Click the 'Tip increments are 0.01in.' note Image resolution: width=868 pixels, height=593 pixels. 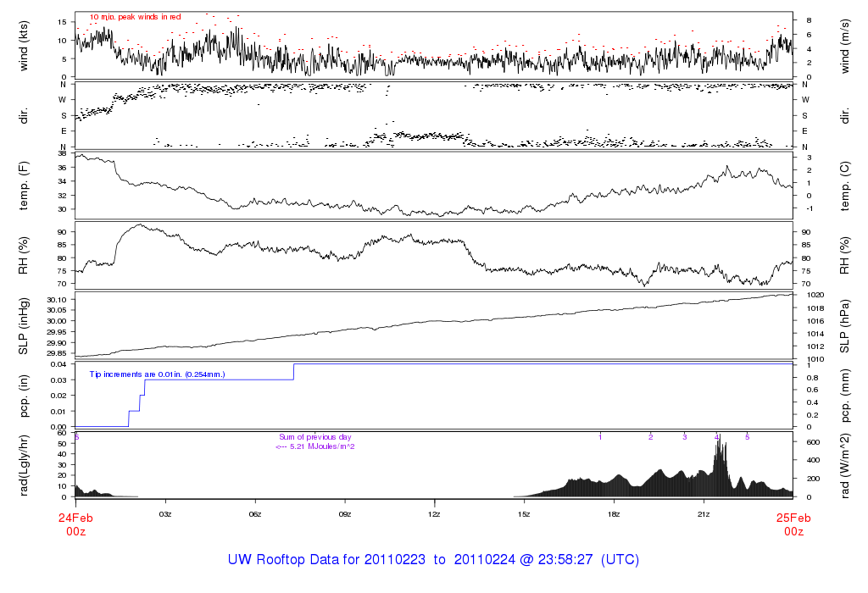pyautogui.click(x=158, y=374)
